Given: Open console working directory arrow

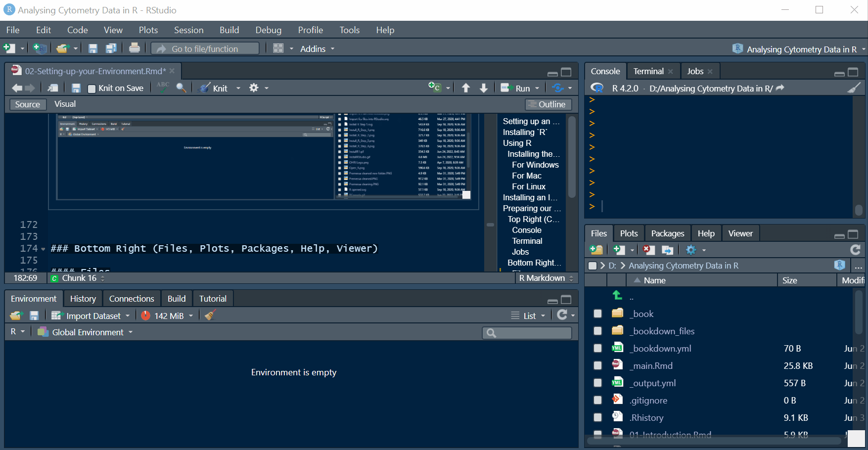Looking at the screenshot, I should click(780, 88).
